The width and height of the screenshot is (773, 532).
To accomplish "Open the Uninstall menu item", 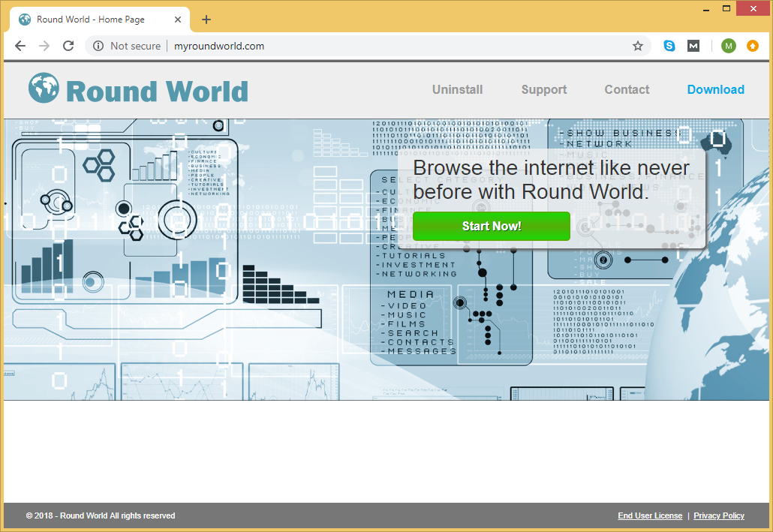I will pyautogui.click(x=457, y=89).
